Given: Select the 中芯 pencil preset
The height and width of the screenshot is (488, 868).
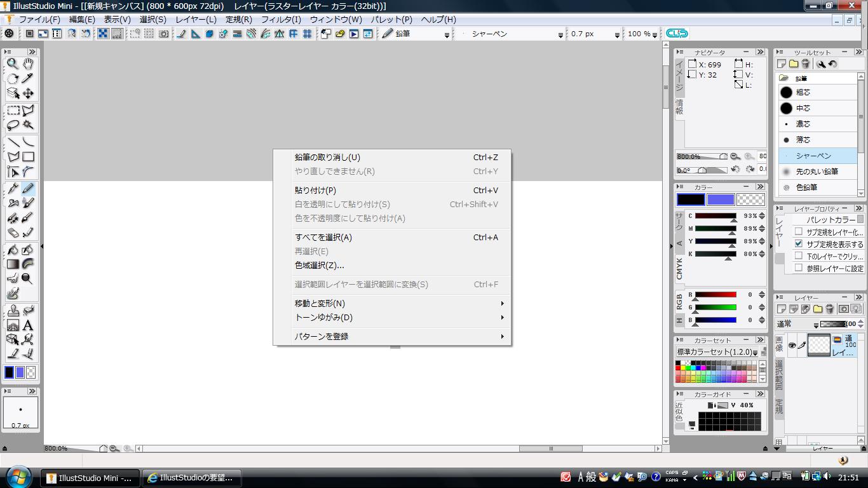Looking at the screenshot, I should click(x=818, y=108).
